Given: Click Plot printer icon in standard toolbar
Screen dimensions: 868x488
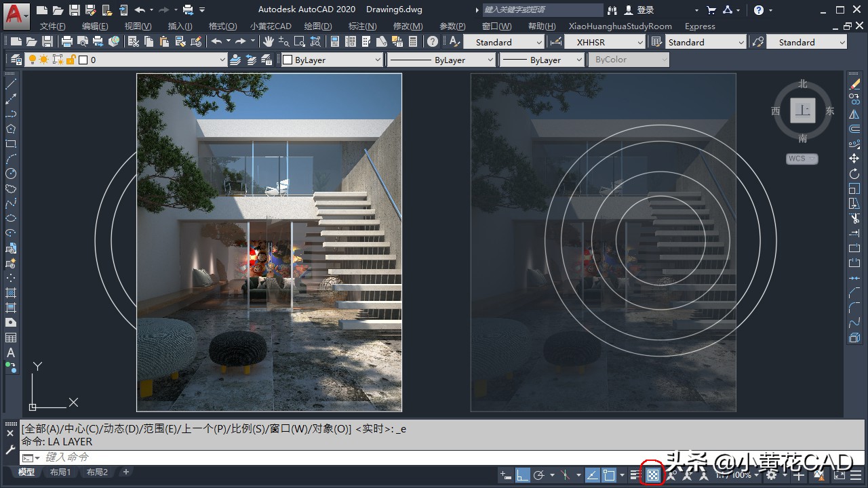Looking at the screenshot, I should pos(67,41).
